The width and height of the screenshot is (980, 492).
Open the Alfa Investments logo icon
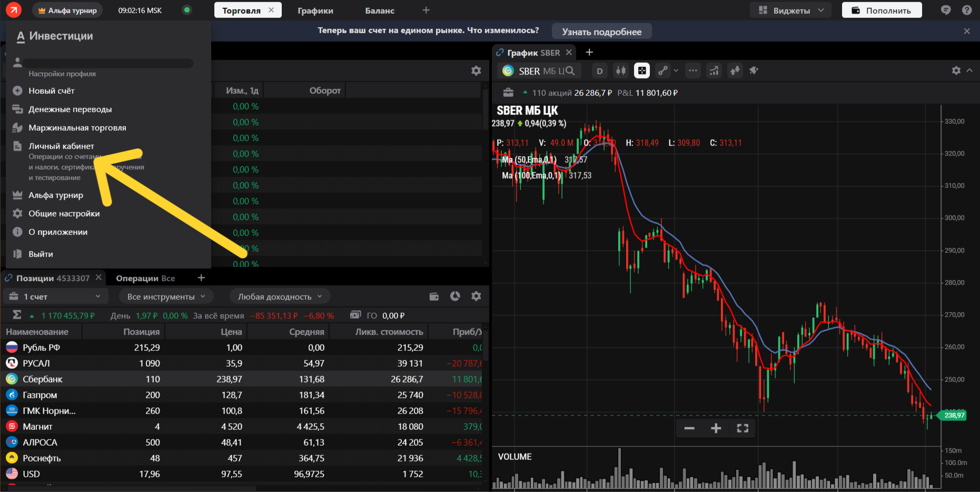[14, 10]
